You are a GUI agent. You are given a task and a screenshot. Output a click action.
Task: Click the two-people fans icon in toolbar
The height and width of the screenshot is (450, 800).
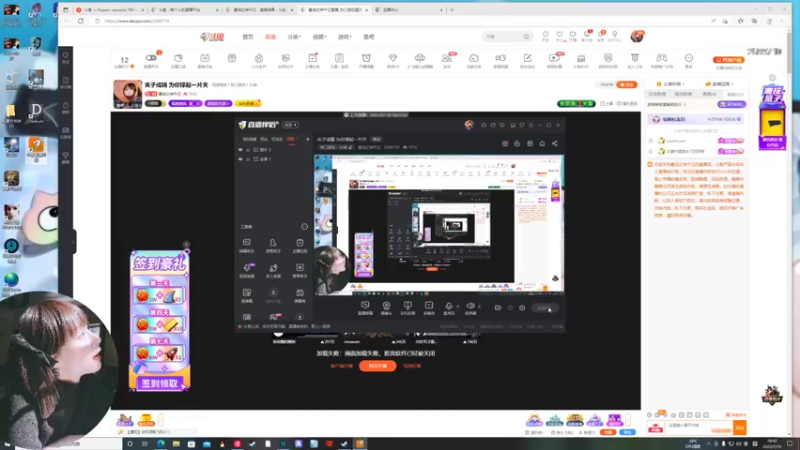[x=446, y=58]
